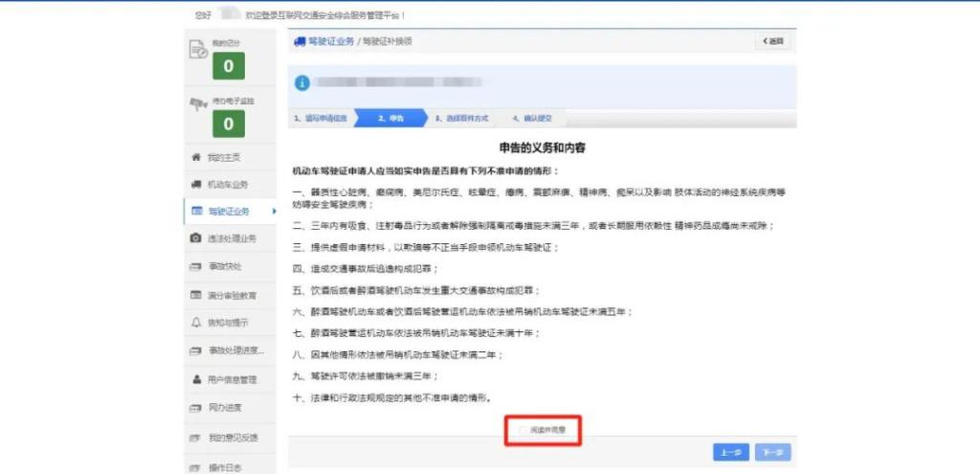Open 满分审验教育 in the sidebar
The image size is (980, 474).
tap(232, 295)
